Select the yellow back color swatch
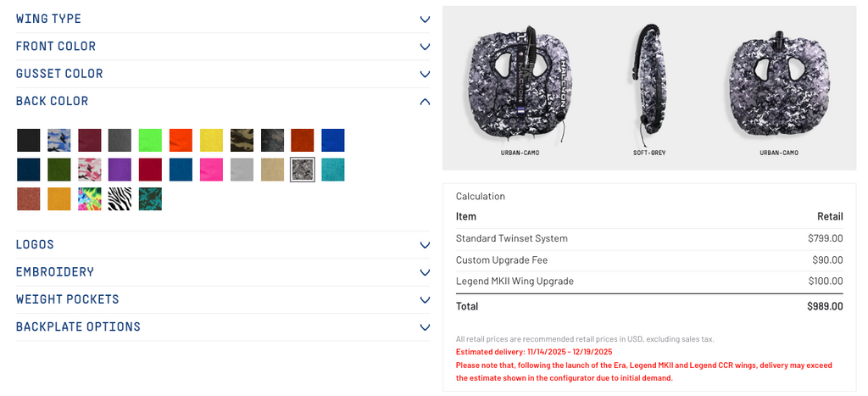 click(211, 140)
